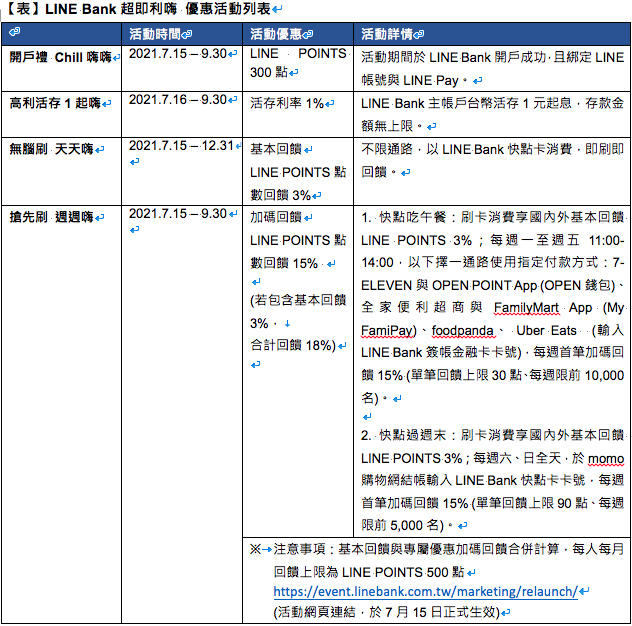Click the '無腦刷 天天嗨' row label

pyautogui.click(x=52, y=149)
